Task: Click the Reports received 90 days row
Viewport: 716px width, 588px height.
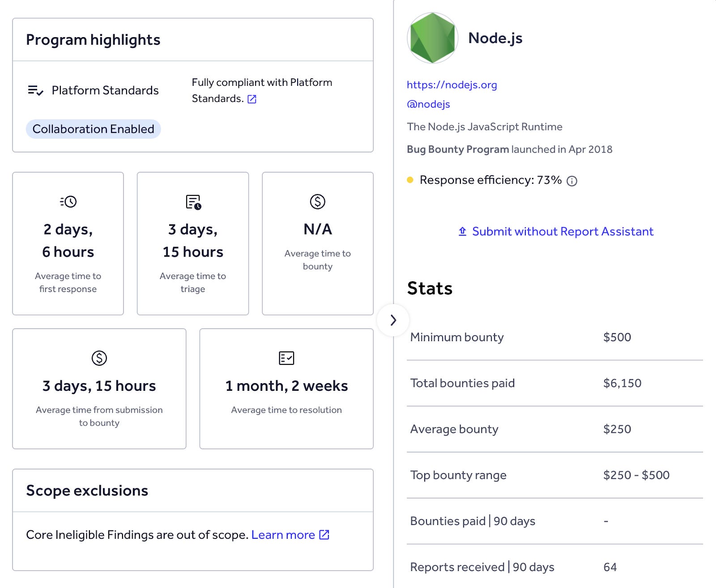Action: [554, 567]
